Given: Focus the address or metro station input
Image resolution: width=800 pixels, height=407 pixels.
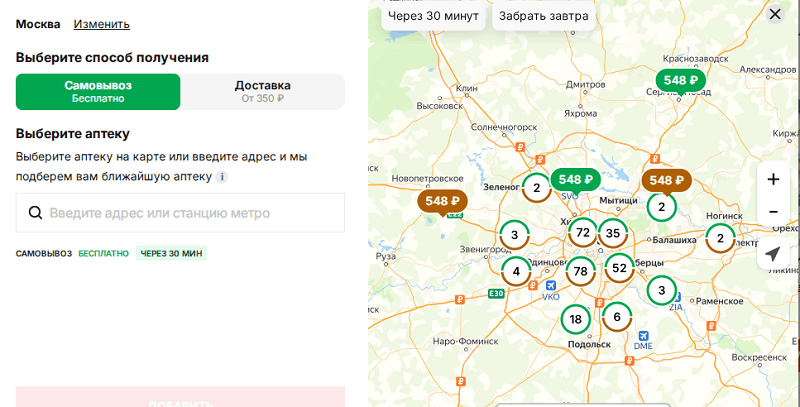Looking at the screenshot, I should (x=180, y=213).
